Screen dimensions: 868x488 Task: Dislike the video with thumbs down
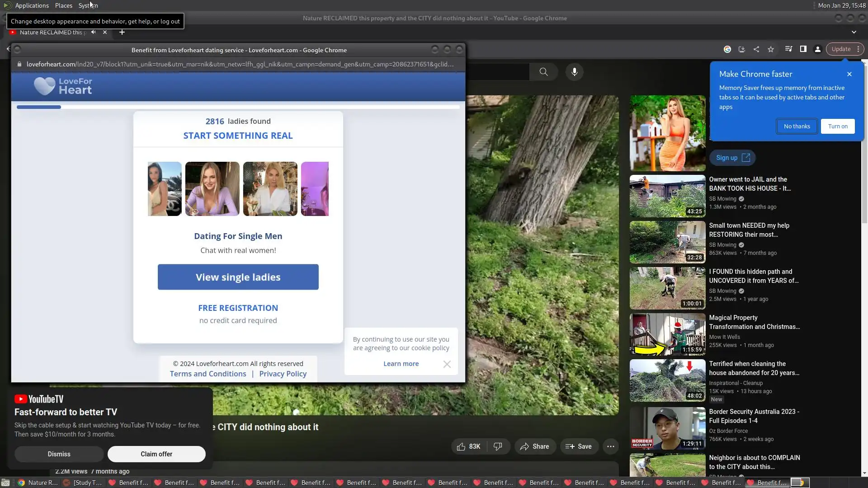pos(498,446)
